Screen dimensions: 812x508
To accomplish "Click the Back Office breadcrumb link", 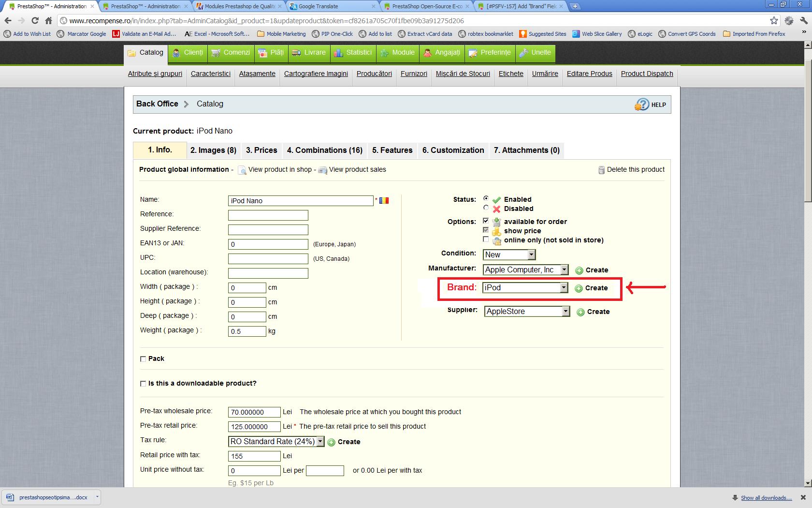I will [x=157, y=104].
